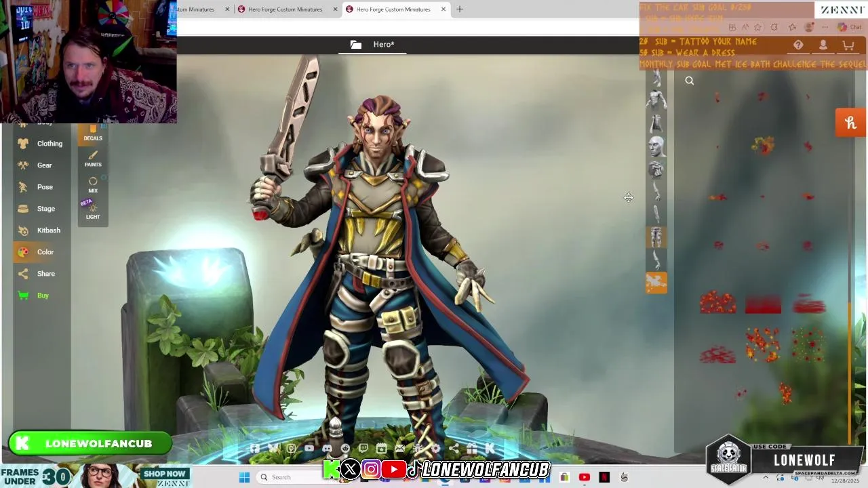Click the decal search magnifier icon
Screen dimensions: 868x488
click(689, 81)
